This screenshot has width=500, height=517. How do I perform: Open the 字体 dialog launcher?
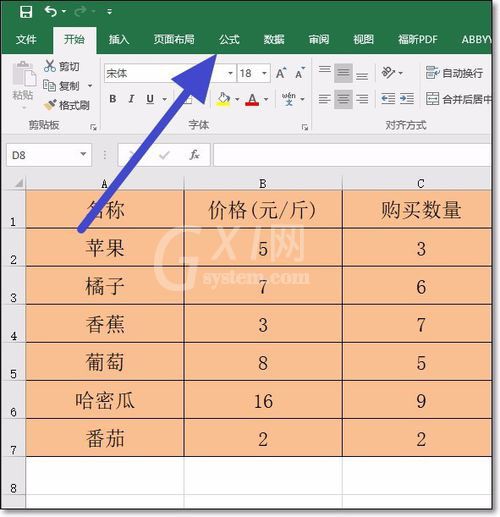305,127
